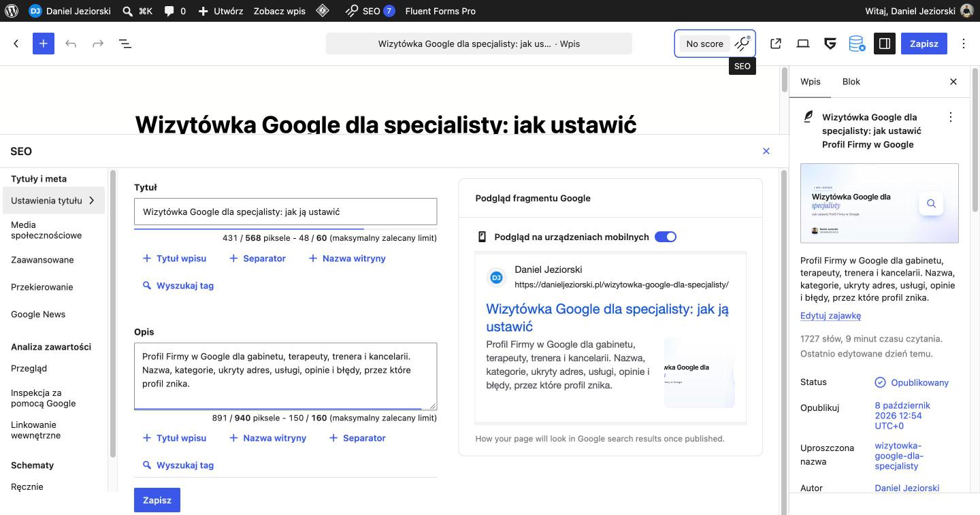This screenshot has width=980, height=515.
Task: Open the document overview list
Action: [x=125, y=44]
